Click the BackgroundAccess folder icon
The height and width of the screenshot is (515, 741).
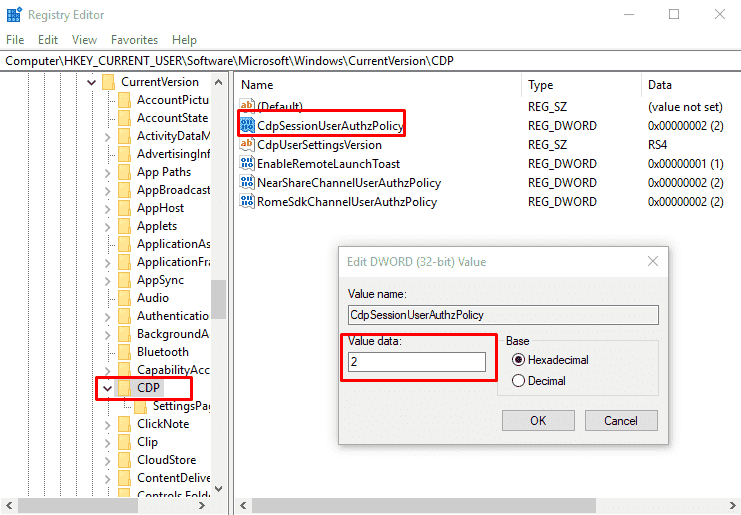(125, 334)
